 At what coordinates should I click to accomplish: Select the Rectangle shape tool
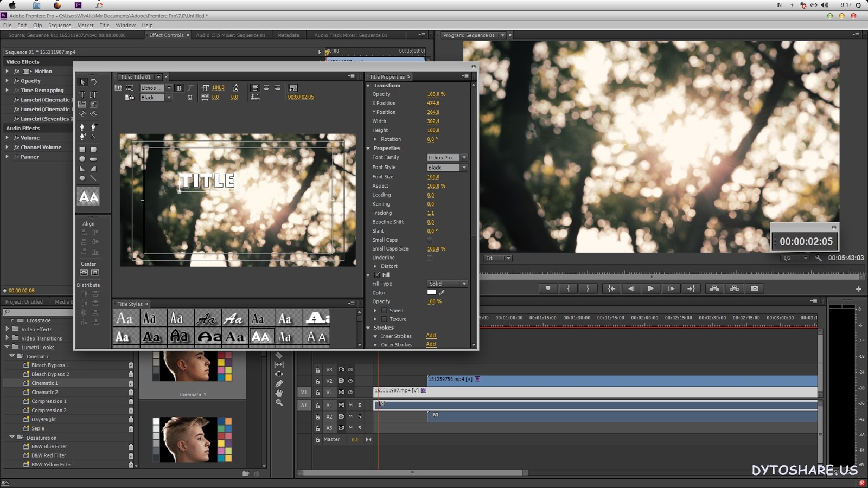(82, 149)
